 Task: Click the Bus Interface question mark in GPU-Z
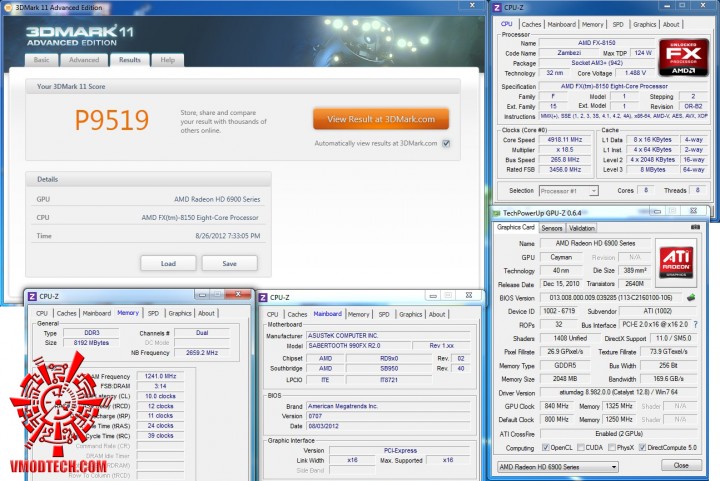(696, 324)
